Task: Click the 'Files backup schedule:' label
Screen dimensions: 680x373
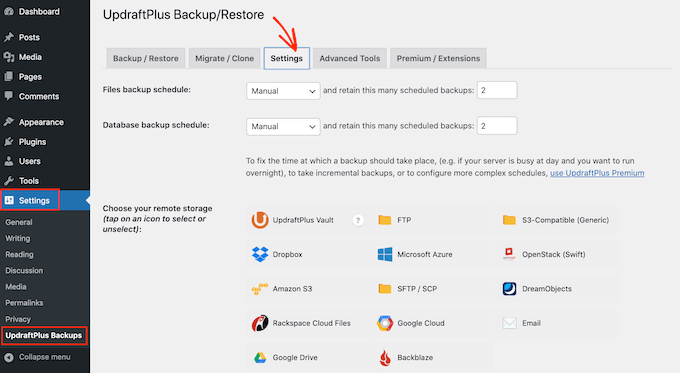Action: click(x=147, y=90)
